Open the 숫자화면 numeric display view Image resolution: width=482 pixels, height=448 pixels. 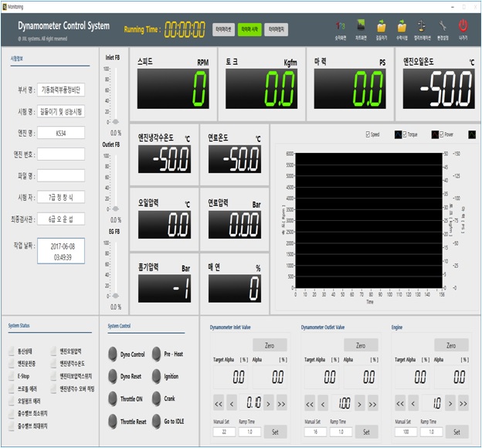pos(340,27)
